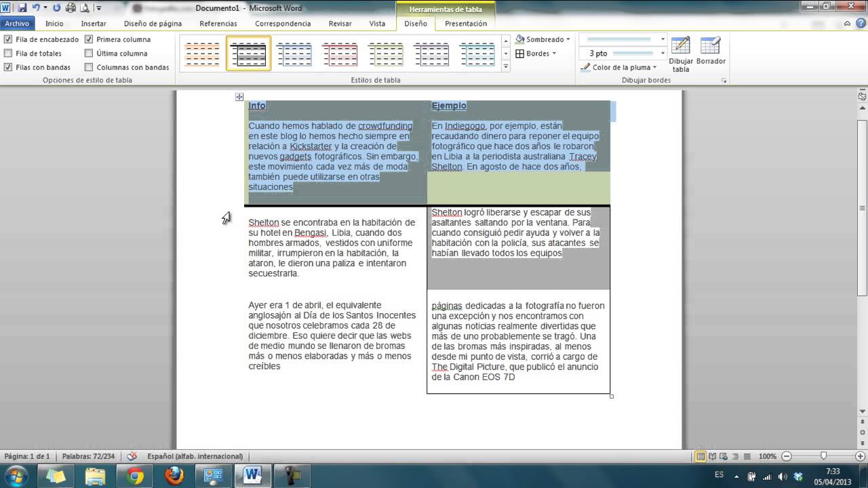Screen dimensions: 868x488
Task: Open Dibujar bordes dialog launcher
Action: click(724, 80)
